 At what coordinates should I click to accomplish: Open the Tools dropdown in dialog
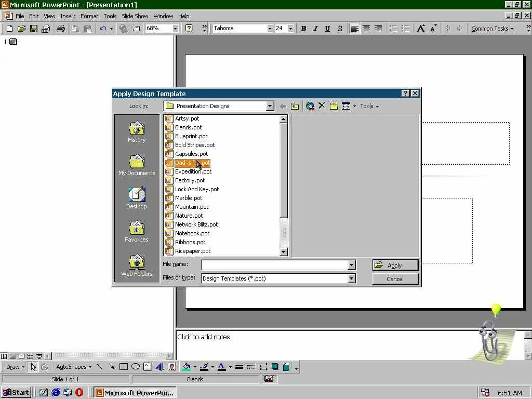369,106
